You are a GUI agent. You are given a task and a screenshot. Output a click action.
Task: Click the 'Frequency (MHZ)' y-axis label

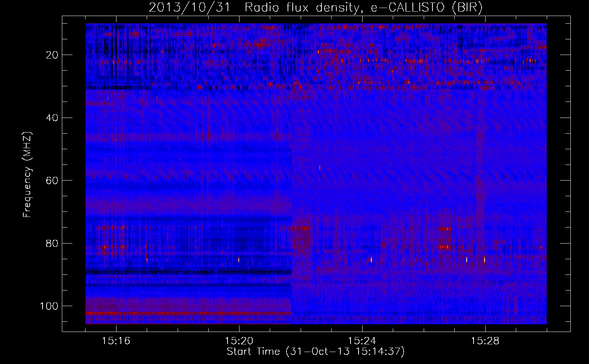pos(27,175)
